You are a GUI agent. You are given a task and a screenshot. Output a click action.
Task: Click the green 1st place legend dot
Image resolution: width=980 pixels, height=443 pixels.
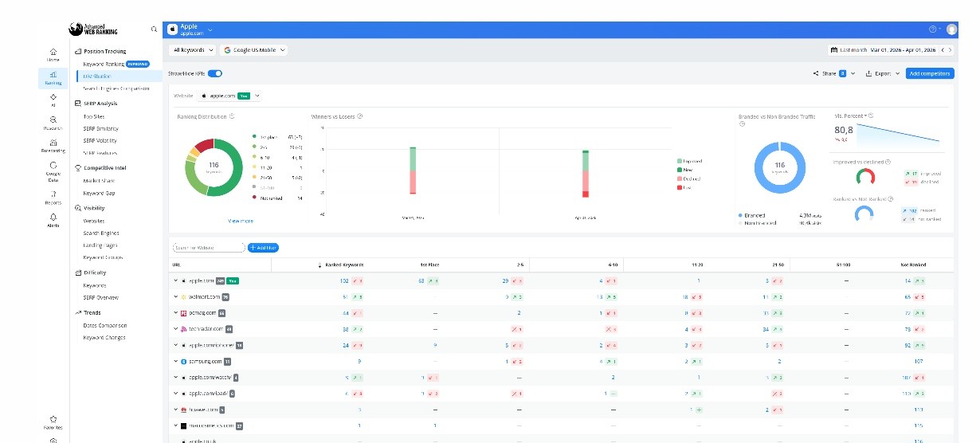pyautogui.click(x=254, y=137)
